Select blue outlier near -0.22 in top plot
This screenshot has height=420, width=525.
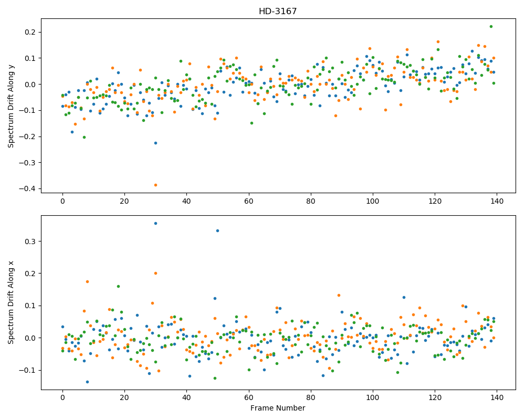pos(156,143)
